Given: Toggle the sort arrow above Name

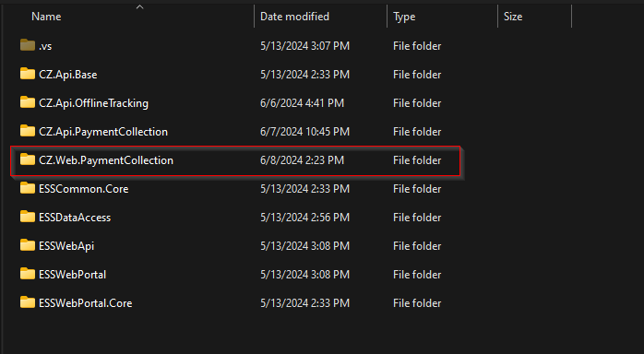Looking at the screenshot, I should [139, 6].
